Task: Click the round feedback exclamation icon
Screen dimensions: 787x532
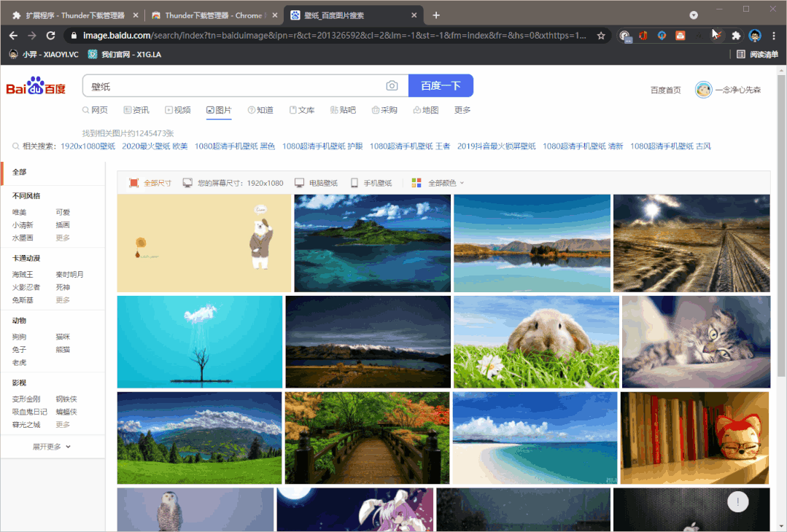Action: coord(738,501)
